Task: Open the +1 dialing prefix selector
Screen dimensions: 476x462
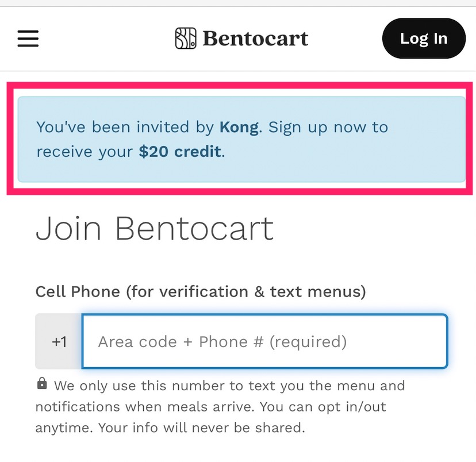Action: pyautogui.click(x=59, y=341)
